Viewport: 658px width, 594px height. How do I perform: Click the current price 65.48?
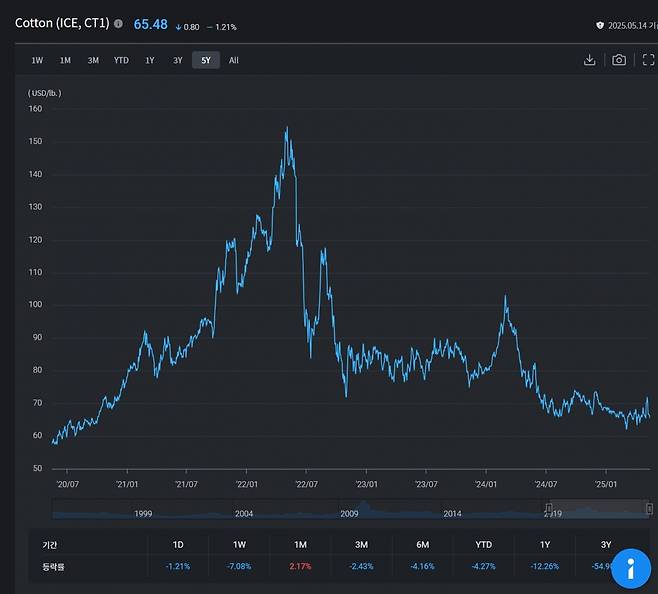150,23
